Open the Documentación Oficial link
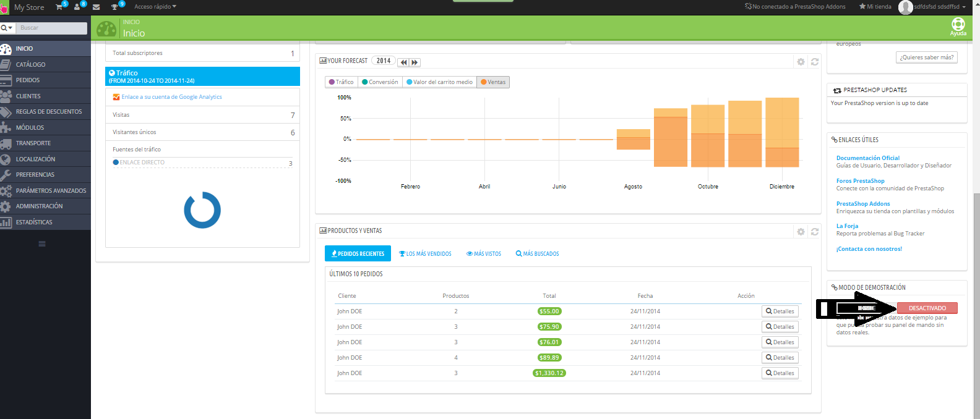Screen dimensions: 980x419 pos(867,158)
